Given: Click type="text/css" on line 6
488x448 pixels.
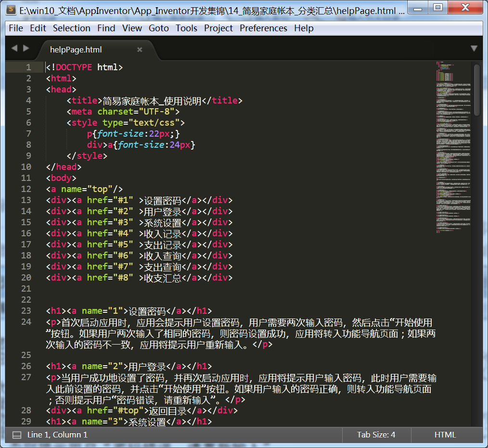Looking at the screenshot, I should 141,123.
